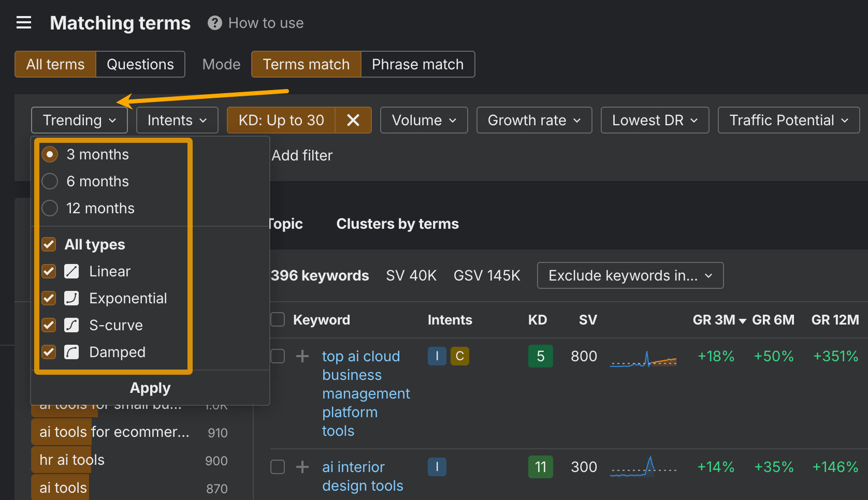Click the How to use help icon
868x500 pixels.
(214, 23)
